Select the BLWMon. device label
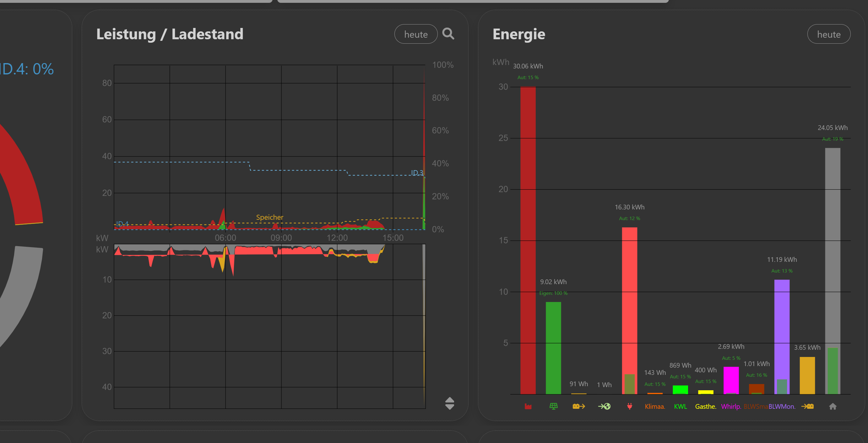 pyautogui.click(x=782, y=406)
